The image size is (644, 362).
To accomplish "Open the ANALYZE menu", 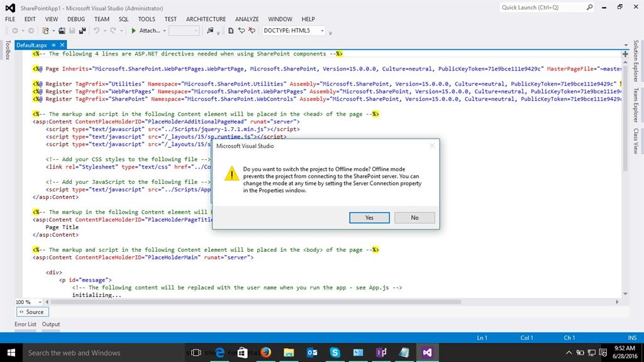I will click(247, 19).
